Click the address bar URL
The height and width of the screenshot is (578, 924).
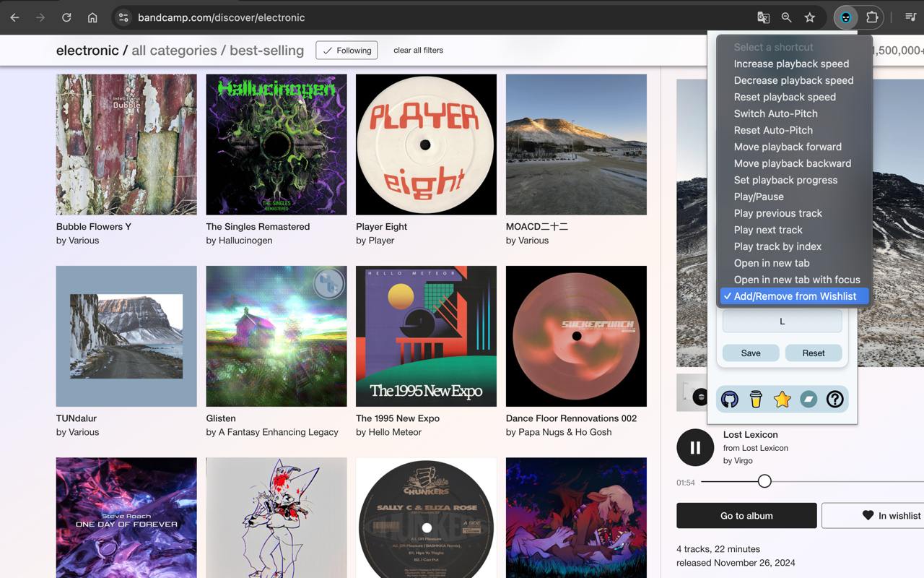(222, 17)
